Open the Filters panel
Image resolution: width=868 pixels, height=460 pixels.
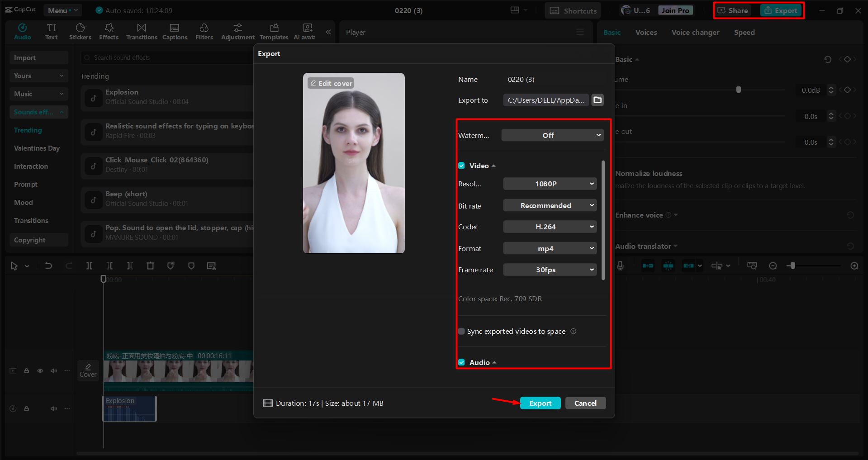pos(204,32)
